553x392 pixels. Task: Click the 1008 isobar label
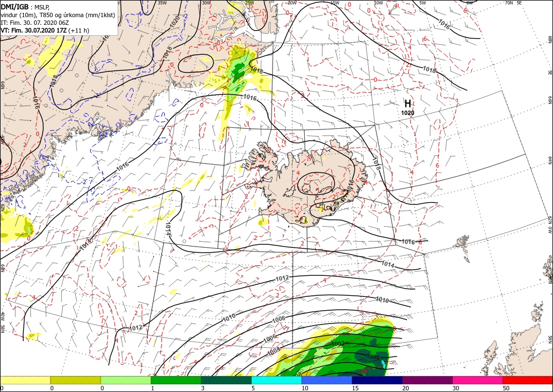279,319
